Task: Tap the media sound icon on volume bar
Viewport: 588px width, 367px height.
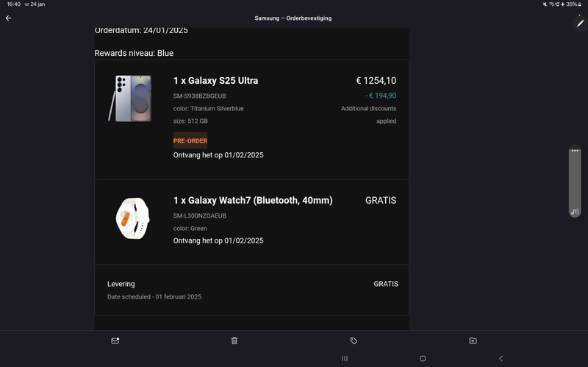Action: tap(575, 212)
